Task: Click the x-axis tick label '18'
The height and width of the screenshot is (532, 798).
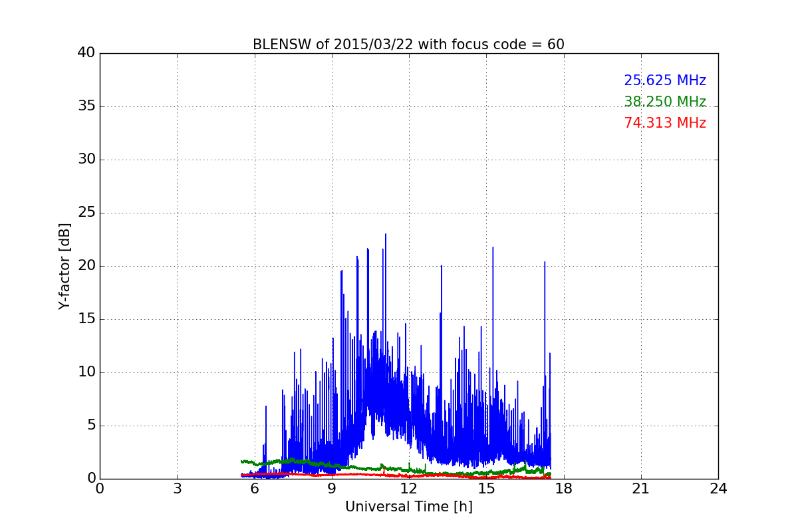Action: 564,489
